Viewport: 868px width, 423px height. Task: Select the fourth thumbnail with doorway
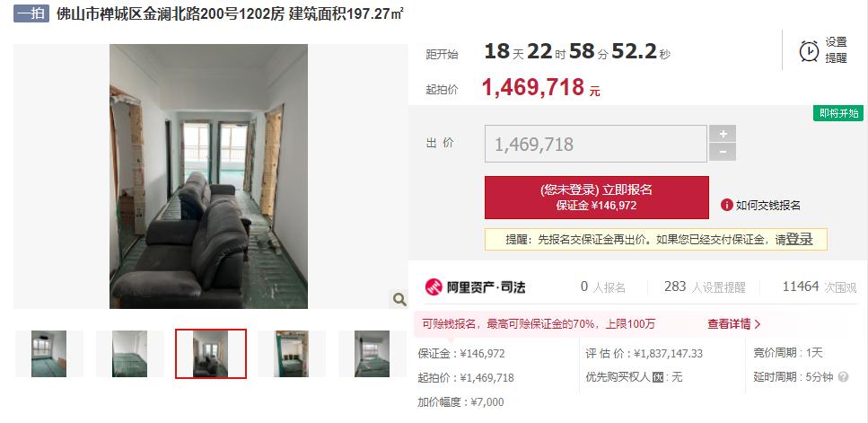[291, 354]
